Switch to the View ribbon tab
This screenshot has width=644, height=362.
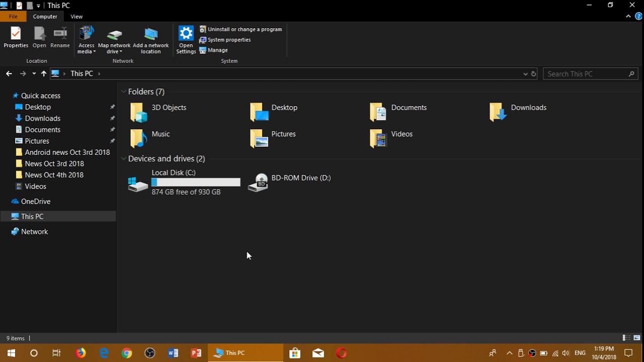[x=76, y=17]
